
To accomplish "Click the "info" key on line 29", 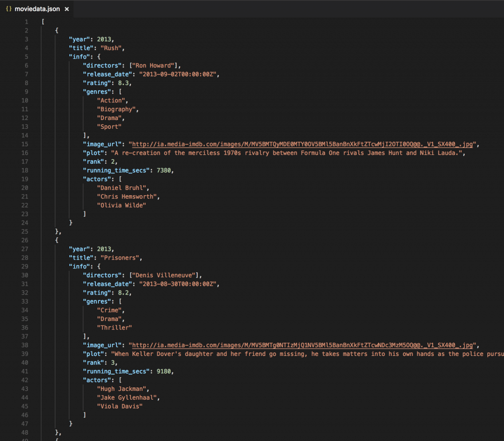I will click(79, 267).
